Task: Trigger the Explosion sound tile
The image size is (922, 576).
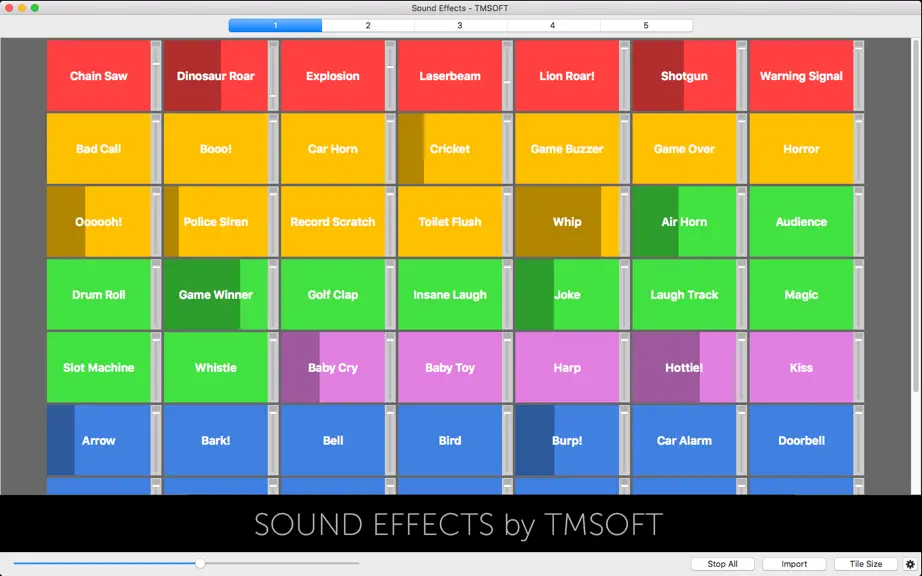Action: tap(332, 76)
